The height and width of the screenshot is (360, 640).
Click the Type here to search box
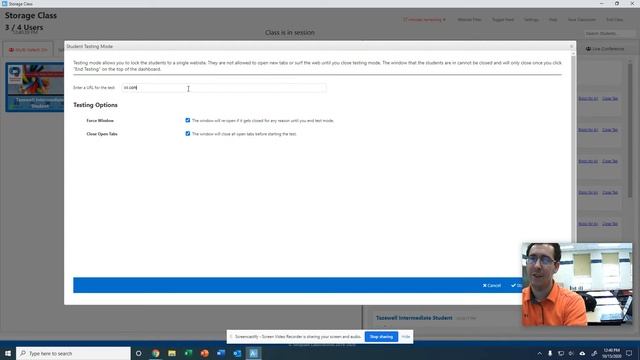pyautogui.click(x=73, y=353)
